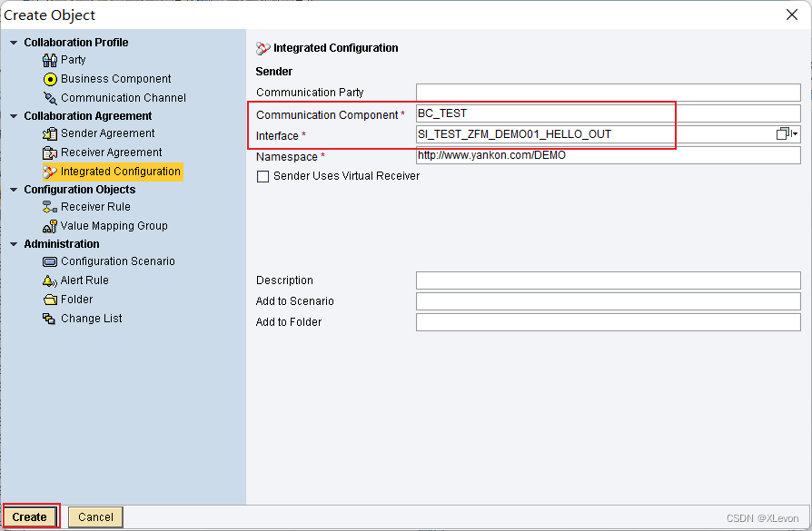Click the Sender Agreement icon
Screen dimensions: 812x531
tap(50, 133)
